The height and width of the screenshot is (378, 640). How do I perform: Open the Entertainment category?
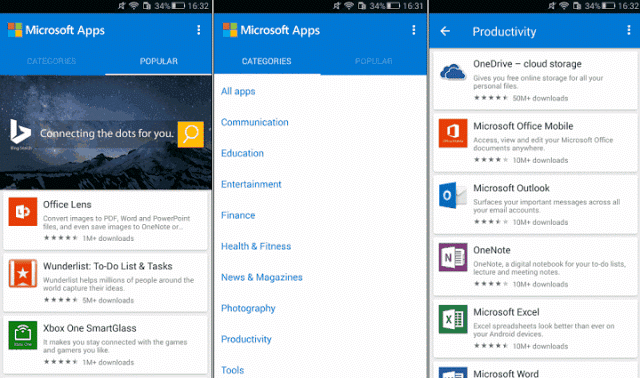[251, 184]
